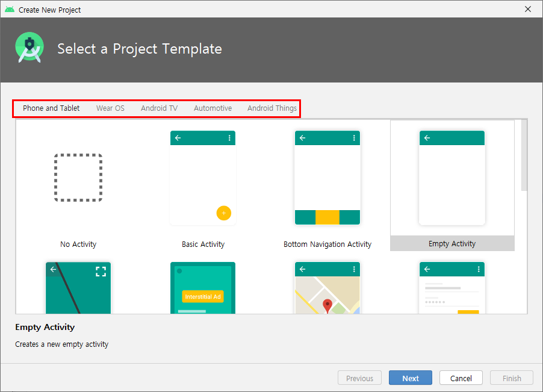This screenshot has height=392, width=543.
Task: Choose the fullscreen activity template thumbnail
Action: point(78,288)
